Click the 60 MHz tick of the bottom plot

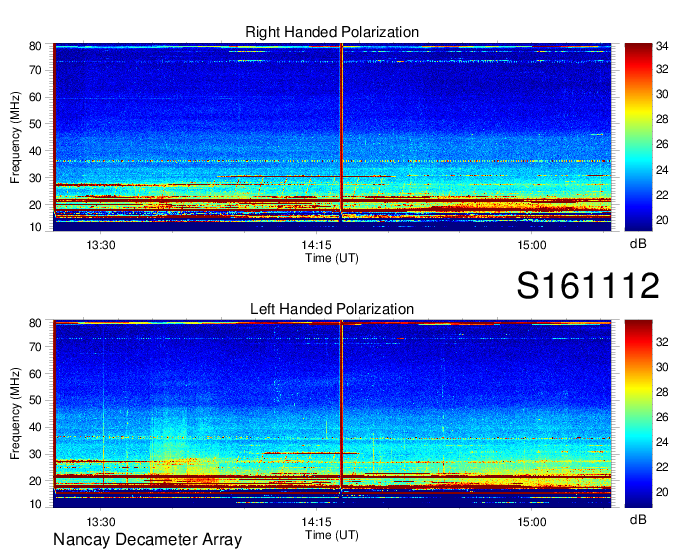[35, 374]
